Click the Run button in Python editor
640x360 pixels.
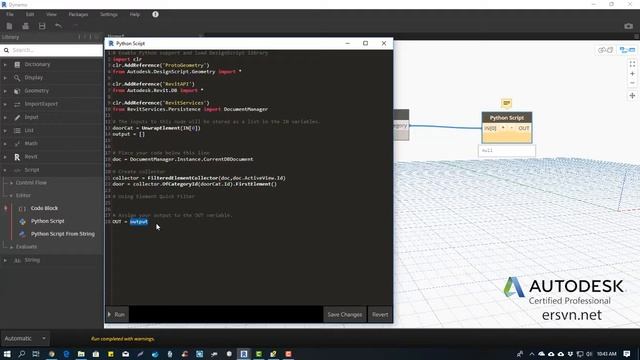117,314
